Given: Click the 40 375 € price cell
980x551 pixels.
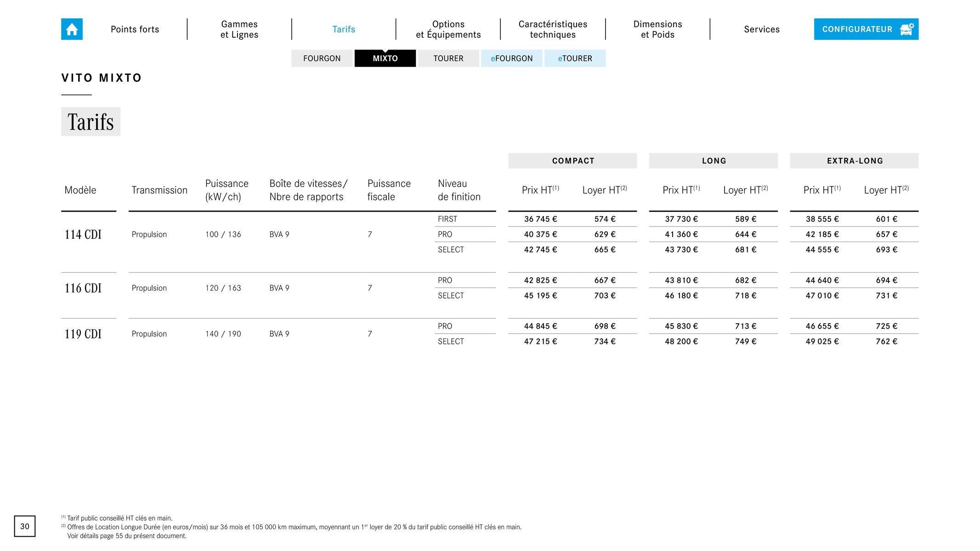Looking at the screenshot, I should click(x=540, y=234).
